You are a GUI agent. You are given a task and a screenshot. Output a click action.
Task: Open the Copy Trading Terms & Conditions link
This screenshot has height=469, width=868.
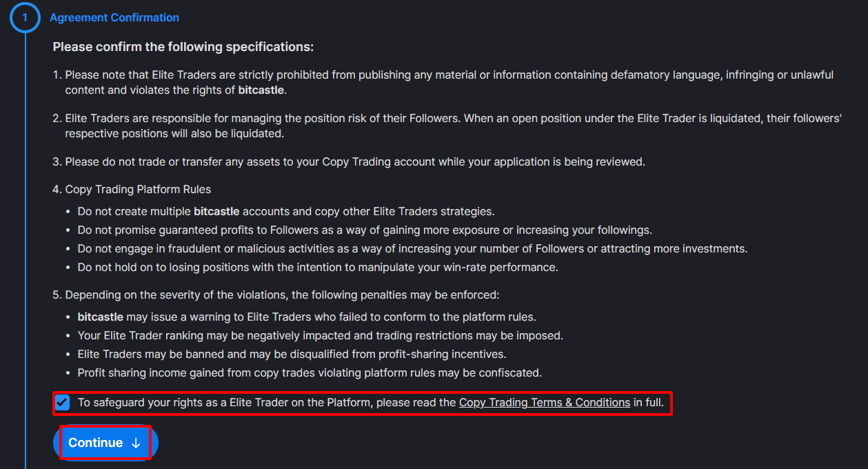point(545,403)
